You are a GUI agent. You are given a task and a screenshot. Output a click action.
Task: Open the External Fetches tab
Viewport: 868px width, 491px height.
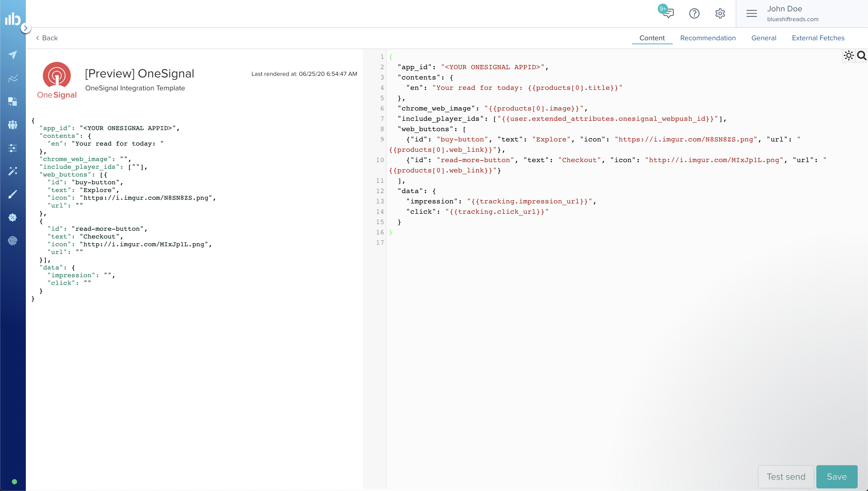[818, 38]
